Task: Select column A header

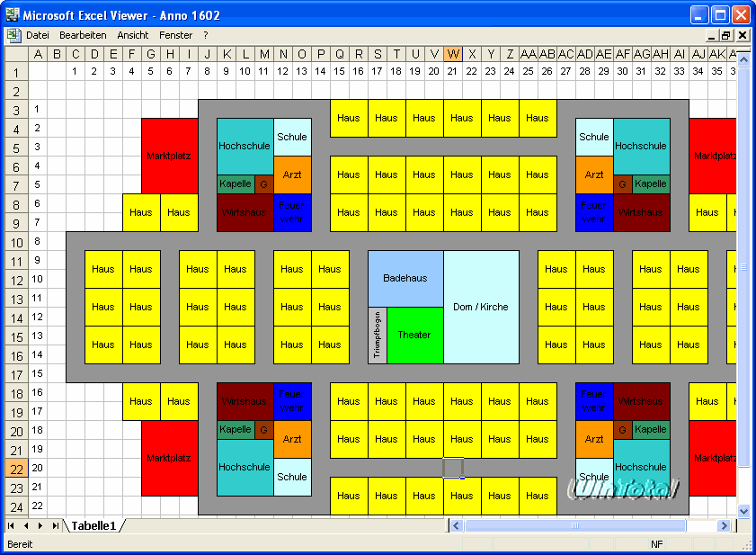Action: pyautogui.click(x=38, y=54)
